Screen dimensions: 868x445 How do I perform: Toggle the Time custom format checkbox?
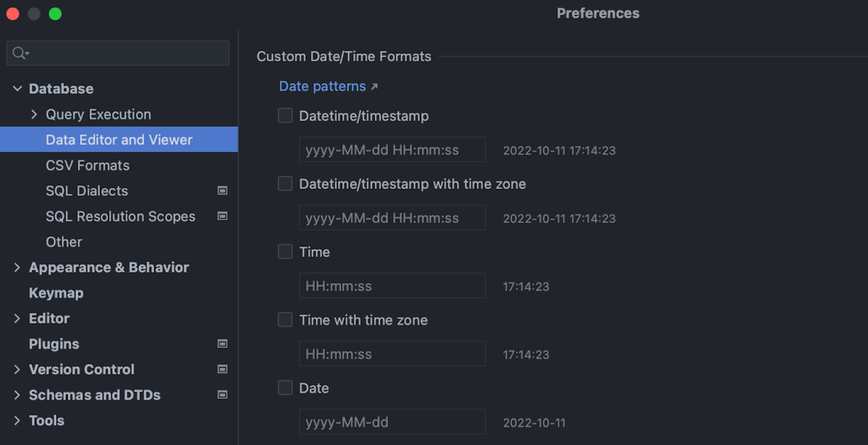click(285, 252)
